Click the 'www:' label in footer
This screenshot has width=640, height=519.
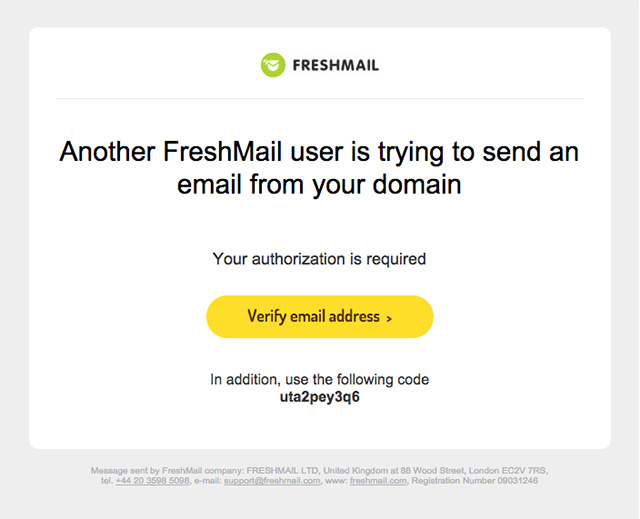click(336, 481)
